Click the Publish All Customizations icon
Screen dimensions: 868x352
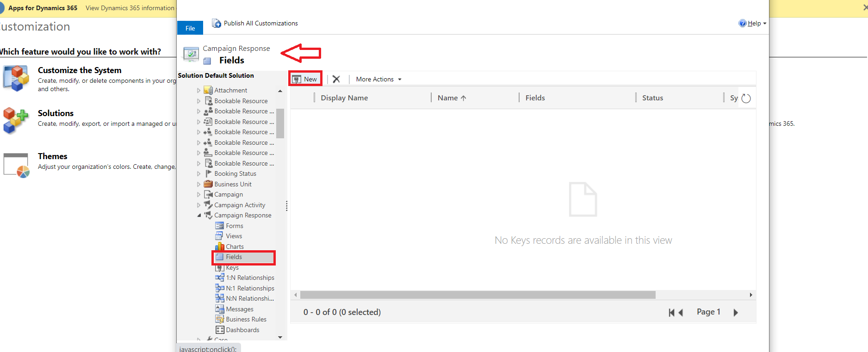click(216, 23)
